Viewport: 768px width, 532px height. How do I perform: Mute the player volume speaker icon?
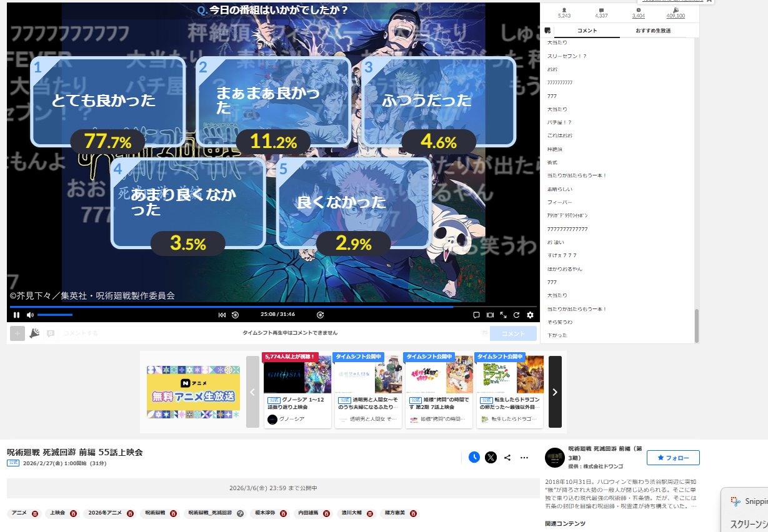(29, 315)
